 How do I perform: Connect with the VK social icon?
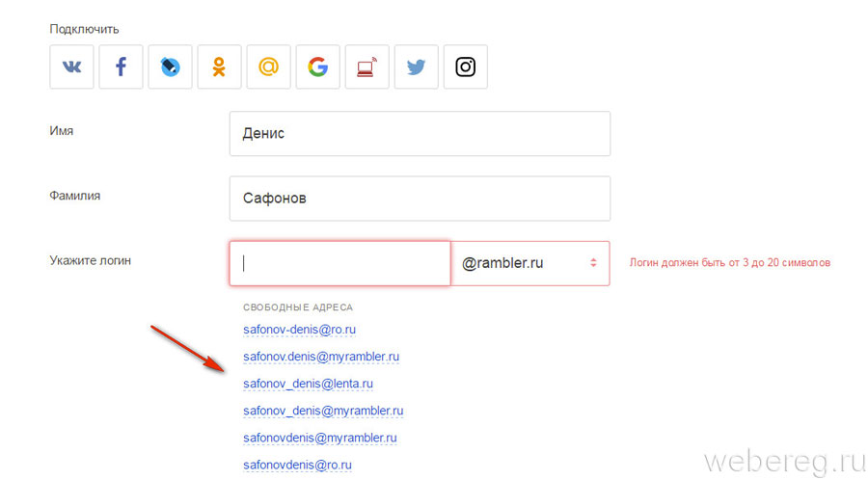click(x=71, y=67)
